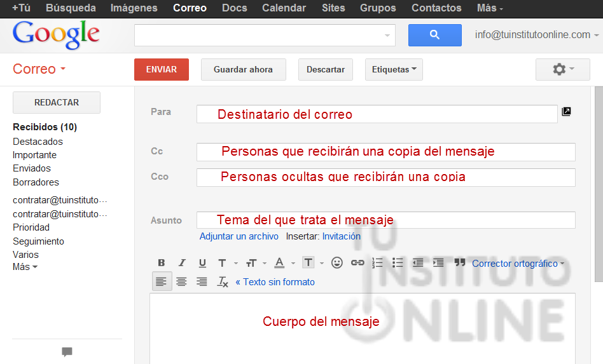Click the blue search magnifier button
603x364 pixels.
(x=435, y=35)
